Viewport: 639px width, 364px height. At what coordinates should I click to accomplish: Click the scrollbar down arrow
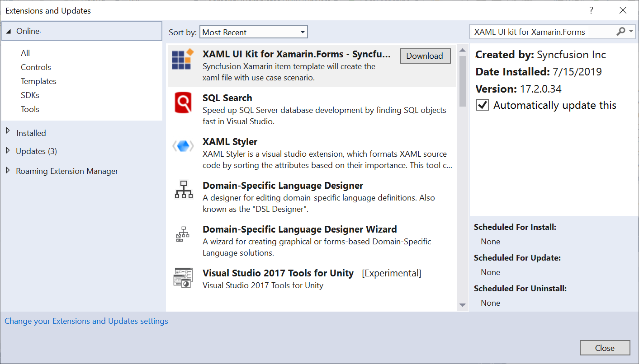(462, 306)
